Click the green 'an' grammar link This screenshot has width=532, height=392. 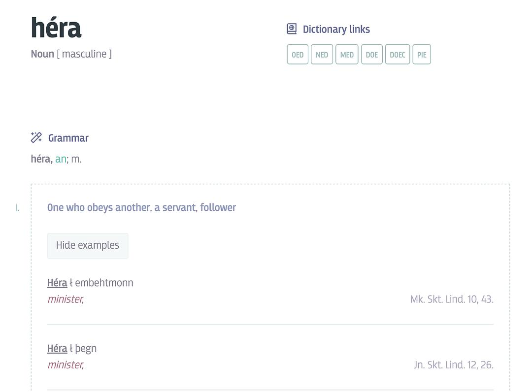click(x=61, y=159)
